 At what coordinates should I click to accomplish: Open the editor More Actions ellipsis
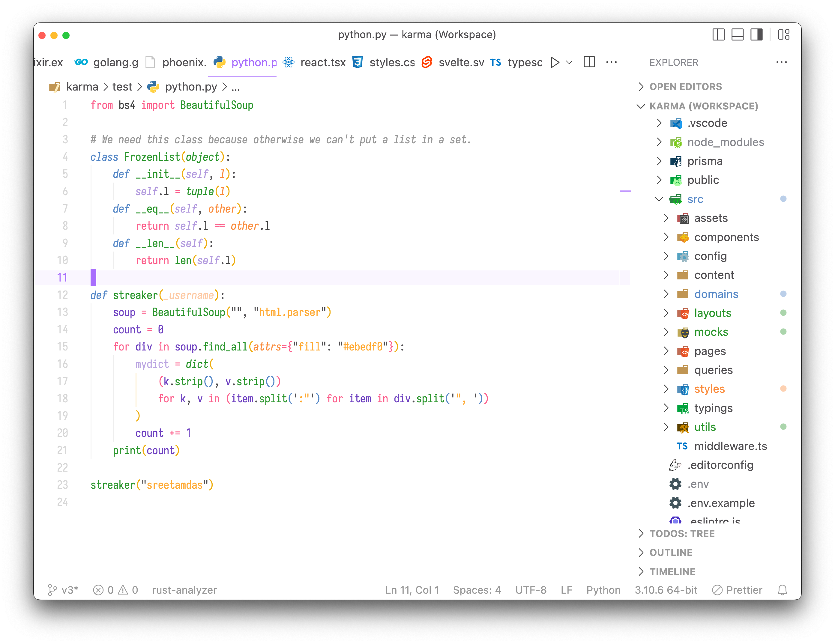click(x=611, y=62)
